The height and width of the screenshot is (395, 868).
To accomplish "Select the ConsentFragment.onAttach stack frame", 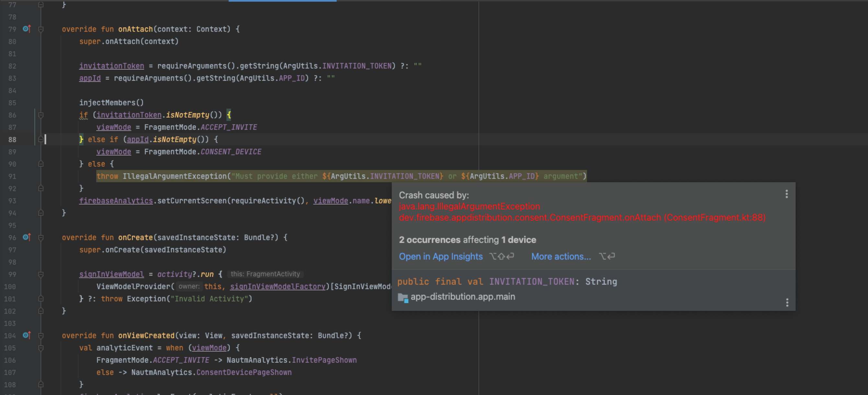I will point(582,217).
